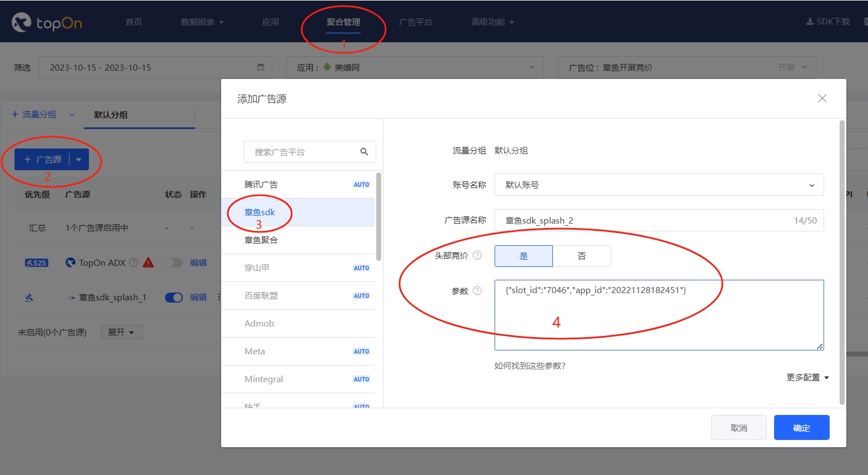Select 章鱼聚合 platform
The image size is (868, 475).
298,240
